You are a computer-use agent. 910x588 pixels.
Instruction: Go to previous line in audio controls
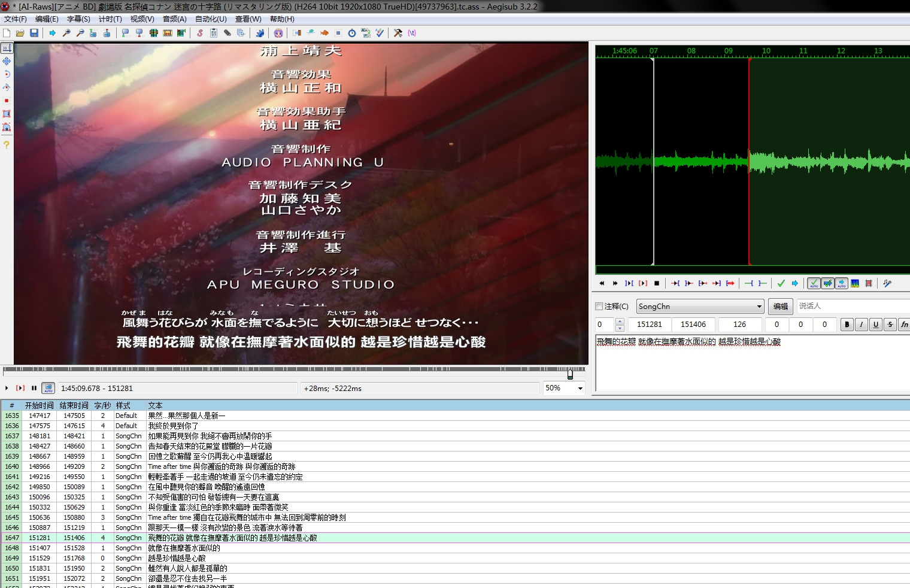pos(602,283)
